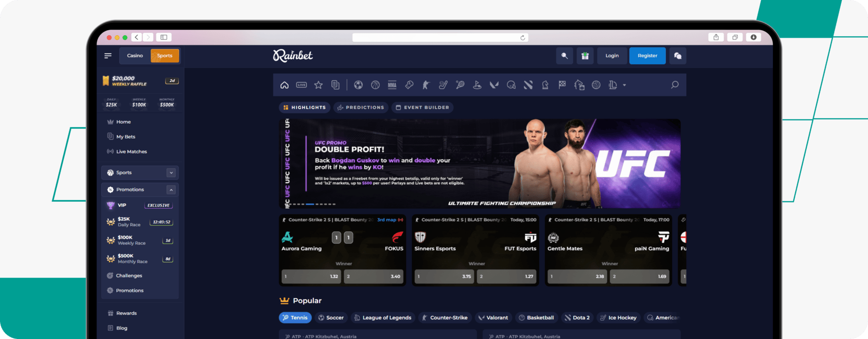Bet paiN Gaming at odds 1.69
The height and width of the screenshot is (339, 868).
point(640,276)
